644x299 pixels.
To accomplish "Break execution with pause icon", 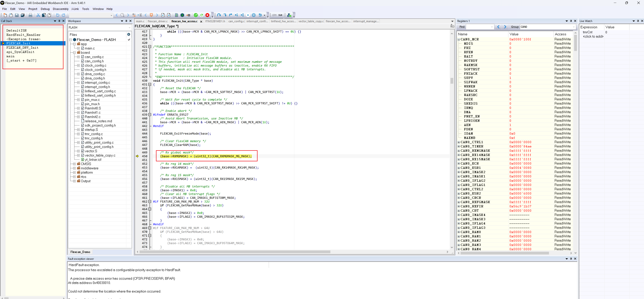I will [x=254, y=15].
